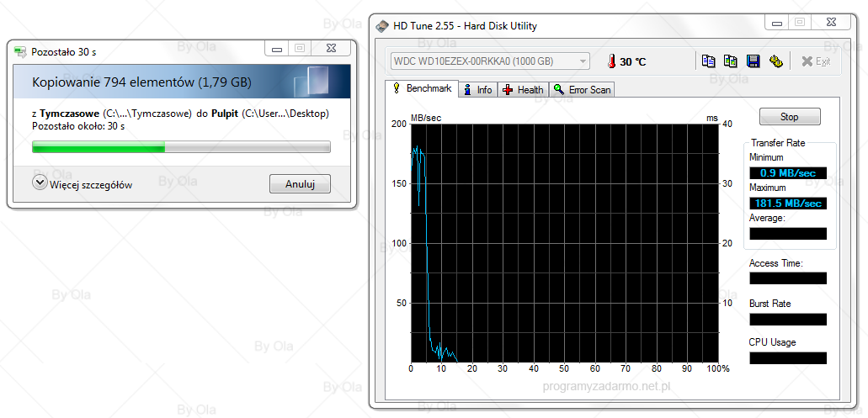Click the CPU Usage result field

click(x=788, y=358)
